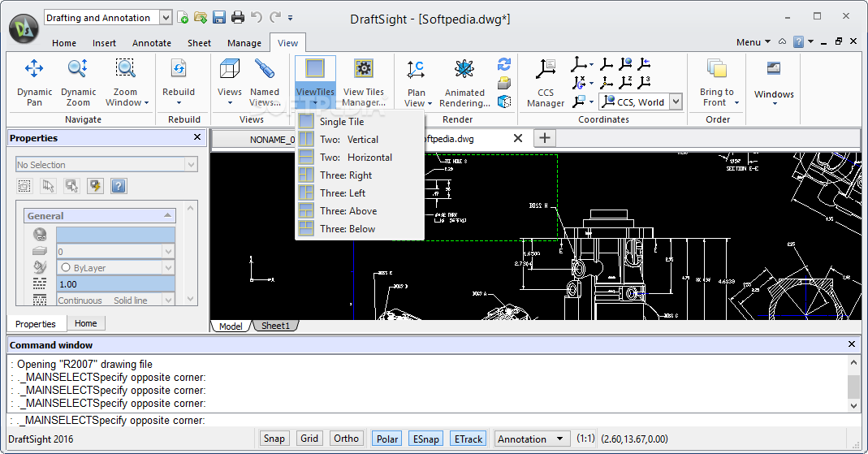Open the Continuous Solid line dropdown
The image size is (868, 454).
[x=169, y=300]
